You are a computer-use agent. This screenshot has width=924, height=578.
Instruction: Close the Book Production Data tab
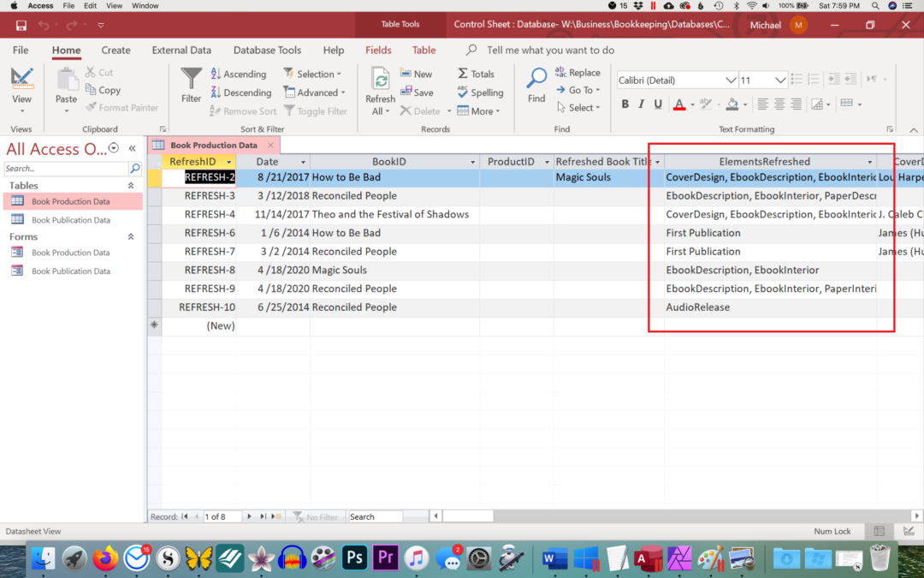pyautogui.click(x=270, y=145)
